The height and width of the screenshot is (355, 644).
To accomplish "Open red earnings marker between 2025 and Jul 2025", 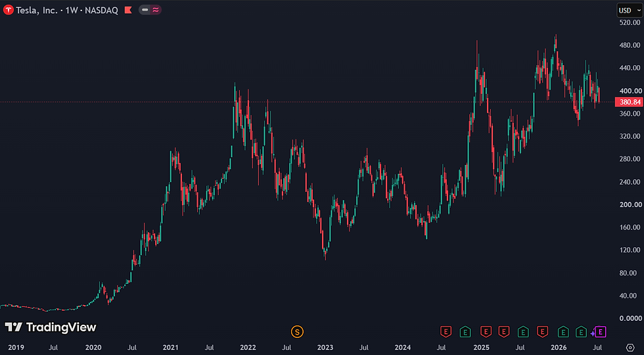I will [504, 331].
